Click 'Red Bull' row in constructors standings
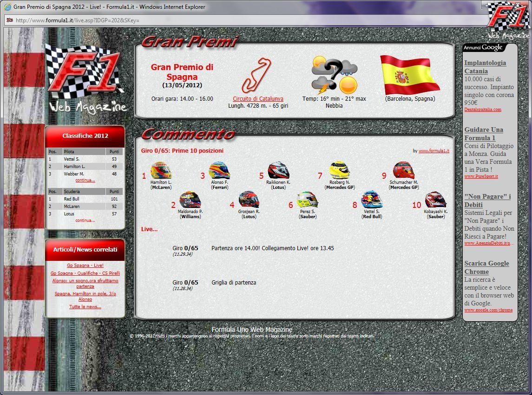The width and height of the screenshot is (532, 395). (x=85, y=199)
